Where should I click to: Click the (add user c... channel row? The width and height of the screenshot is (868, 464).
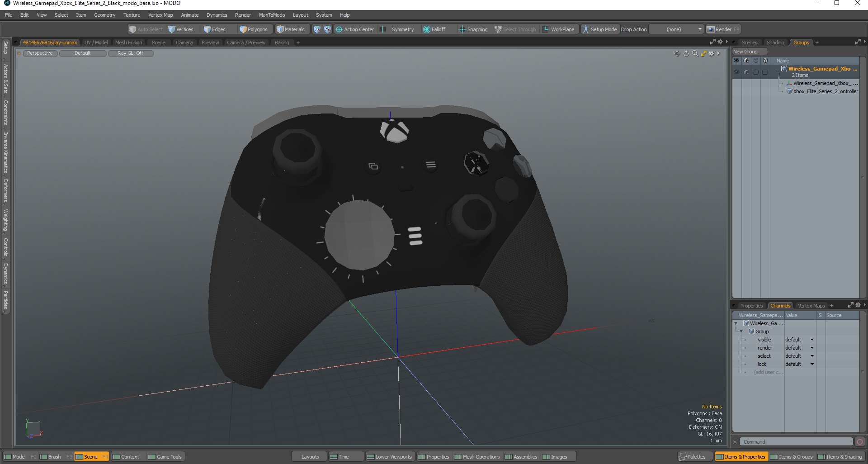pos(768,372)
